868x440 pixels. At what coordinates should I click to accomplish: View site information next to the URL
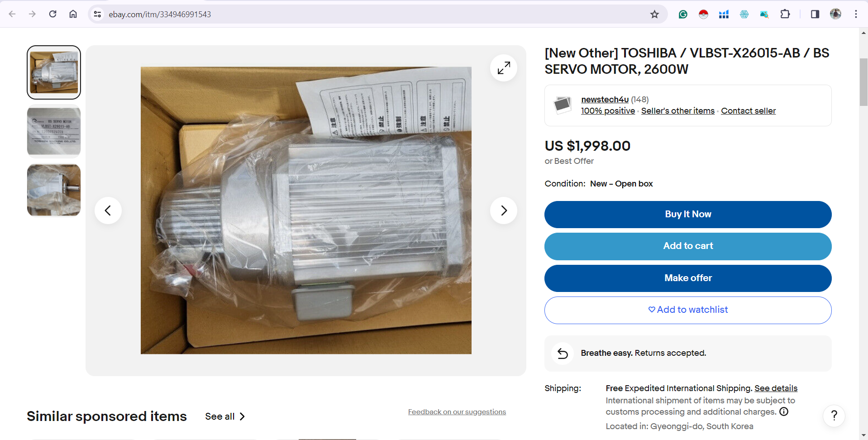coord(97,14)
